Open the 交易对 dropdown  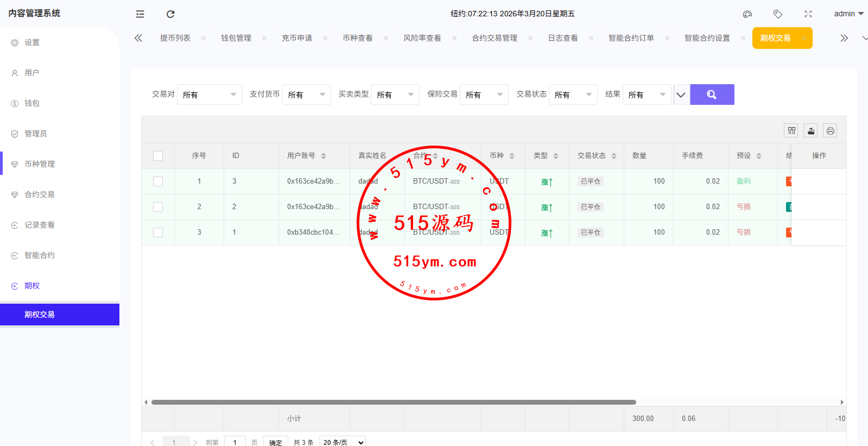tap(209, 95)
